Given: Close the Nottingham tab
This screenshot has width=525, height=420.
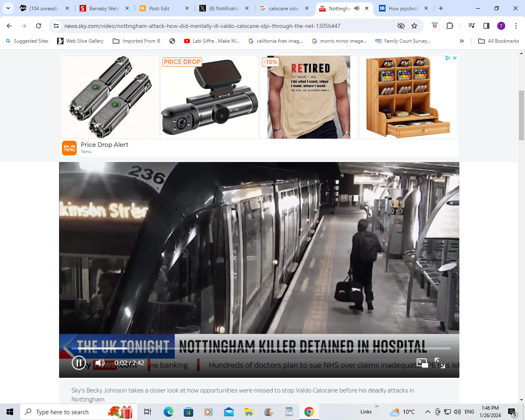Looking at the screenshot, I should [x=367, y=8].
